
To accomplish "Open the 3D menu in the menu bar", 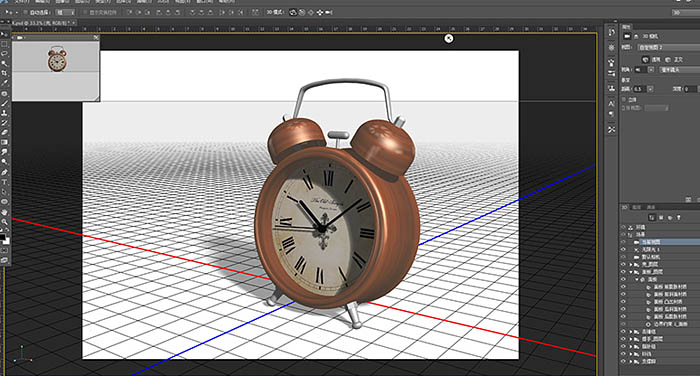I will [x=163, y=2].
